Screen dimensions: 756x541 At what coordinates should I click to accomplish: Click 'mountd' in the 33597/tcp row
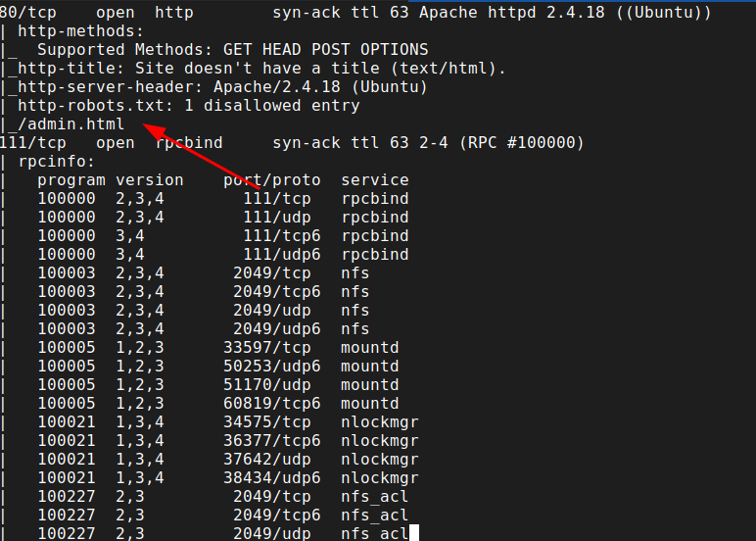point(370,348)
